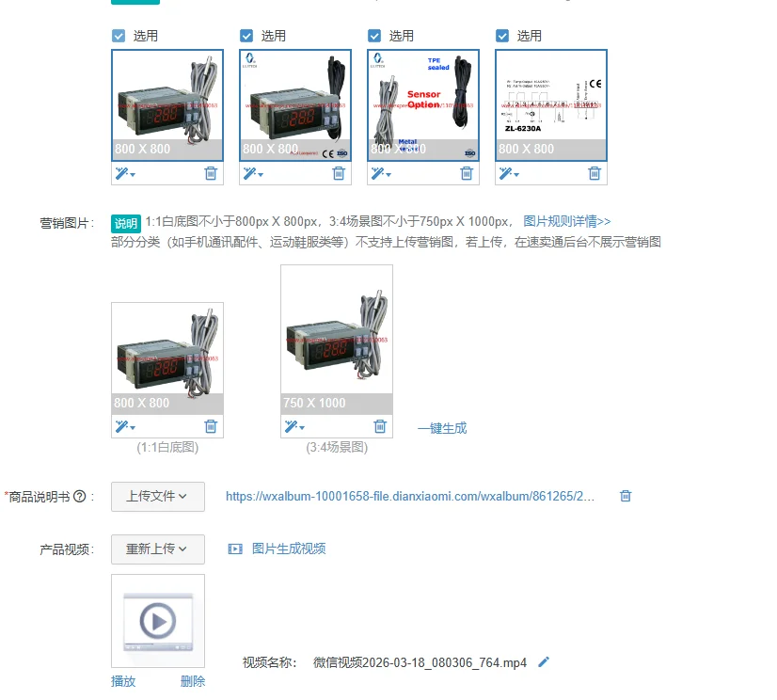
Task: Open edit wand menu on second product image
Action: 253,173
